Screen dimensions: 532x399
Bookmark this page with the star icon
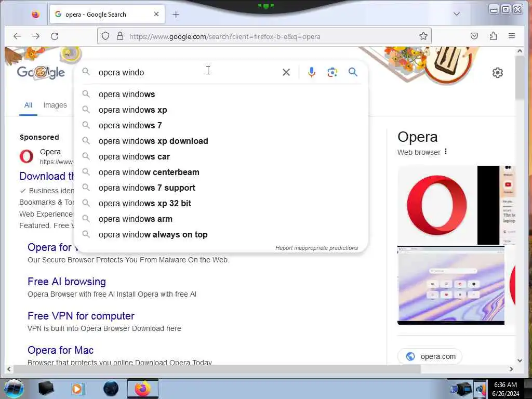[423, 36]
